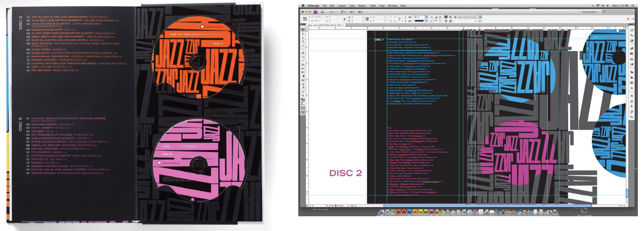Click the Wi-Fi status icon

click(598, 6)
